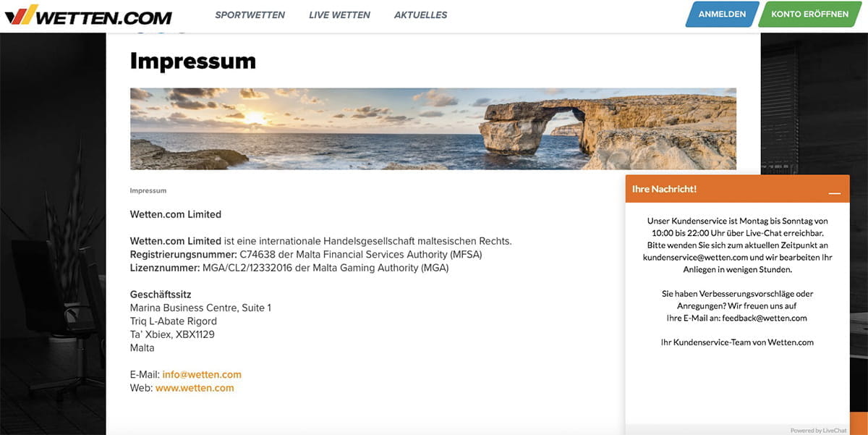
Task: Go to Live Wetten section
Action: click(x=339, y=15)
